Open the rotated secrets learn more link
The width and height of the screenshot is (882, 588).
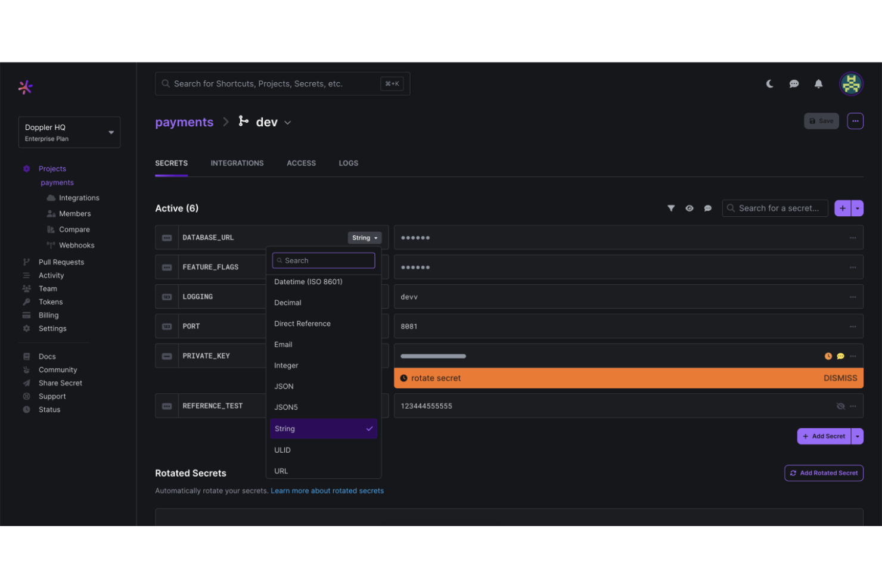(327, 490)
